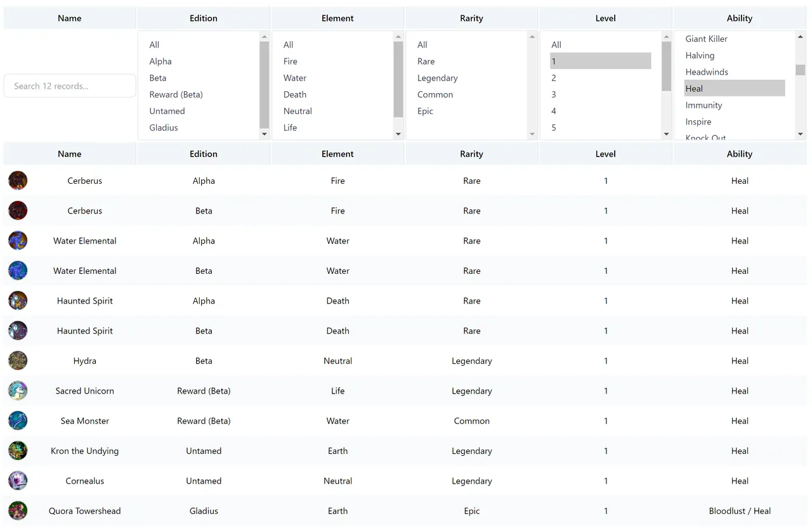Click the Hydra card icon
Image resolution: width=812 pixels, height=528 pixels.
18,361
